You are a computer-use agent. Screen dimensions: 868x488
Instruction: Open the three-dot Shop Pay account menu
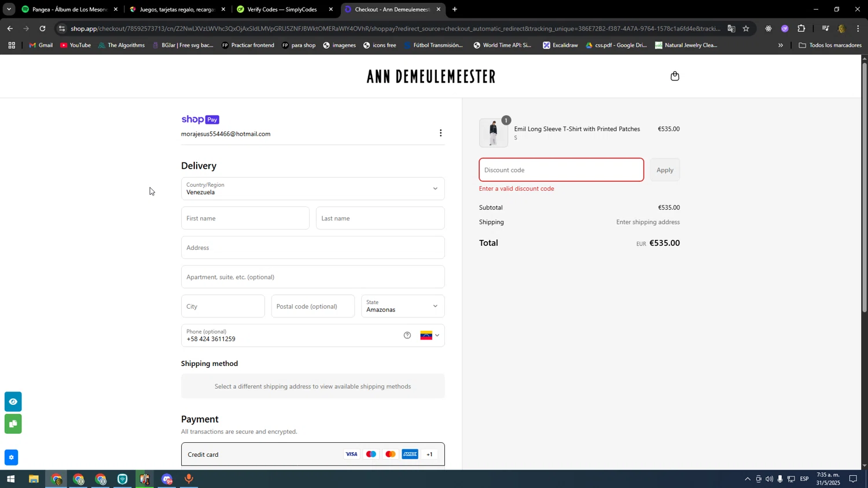click(x=440, y=133)
